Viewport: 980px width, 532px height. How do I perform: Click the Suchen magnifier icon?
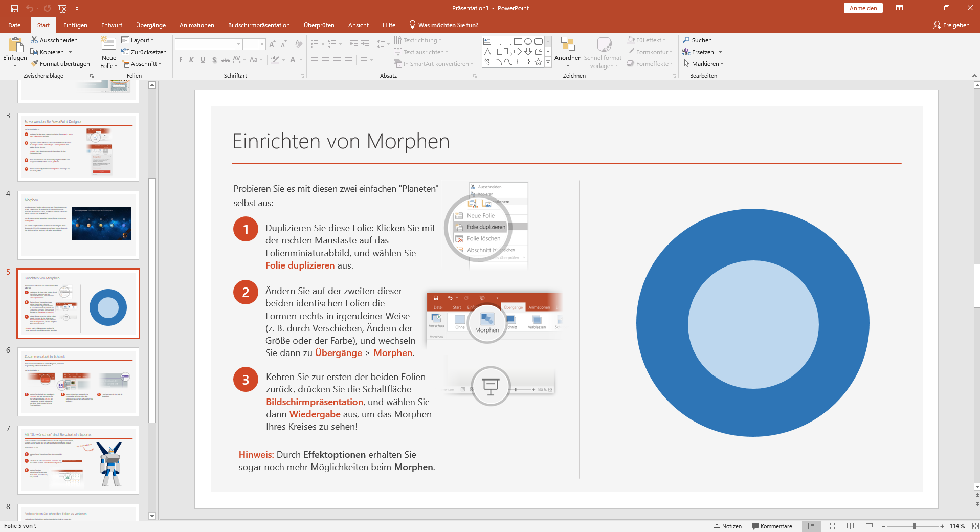[x=686, y=40]
